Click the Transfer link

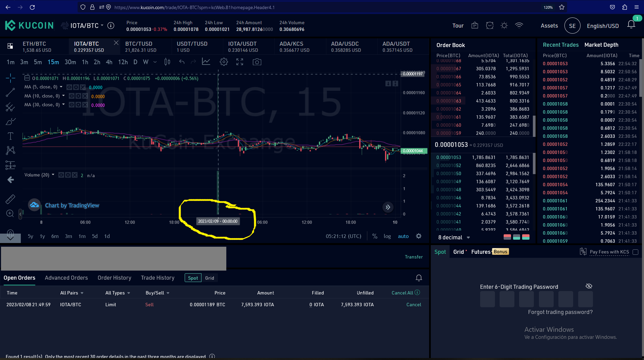point(414,257)
